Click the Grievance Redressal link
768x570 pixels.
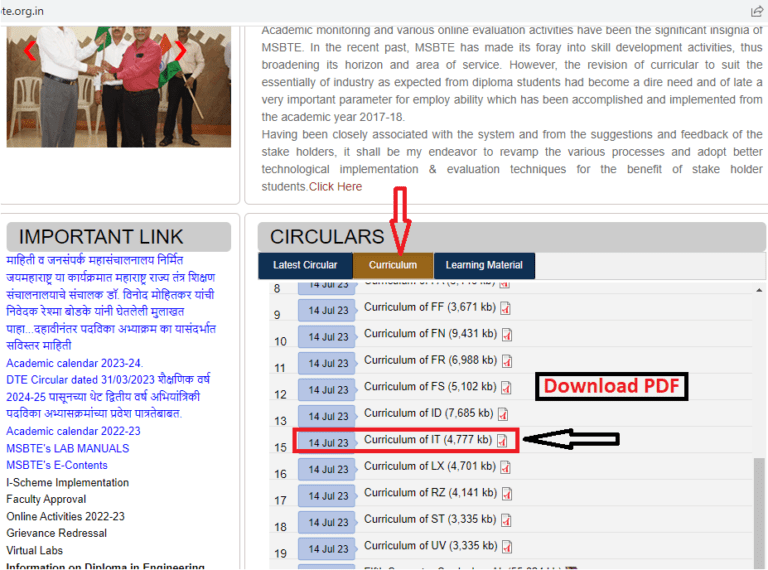(x=55, y=533)
